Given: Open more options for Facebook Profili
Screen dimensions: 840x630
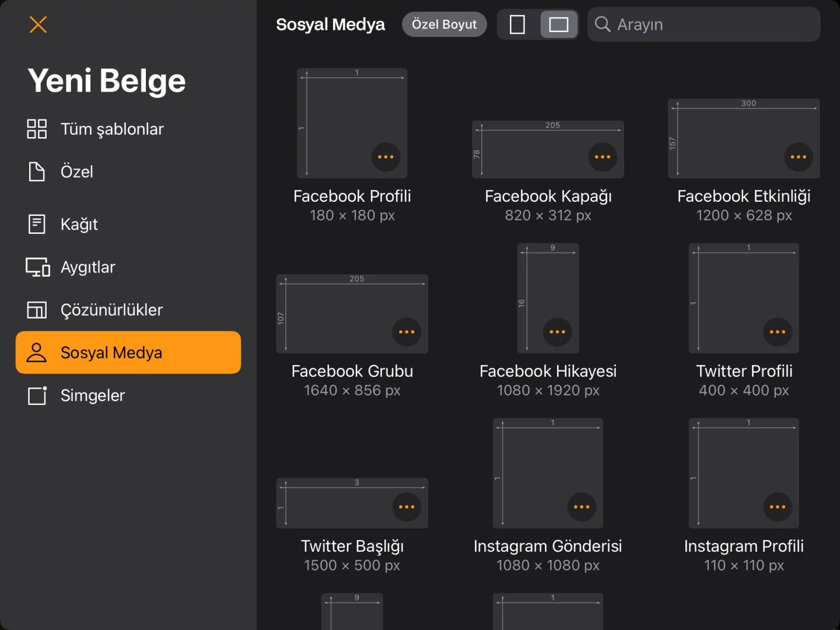Looking at the screenshot, I should click(386, 157).
